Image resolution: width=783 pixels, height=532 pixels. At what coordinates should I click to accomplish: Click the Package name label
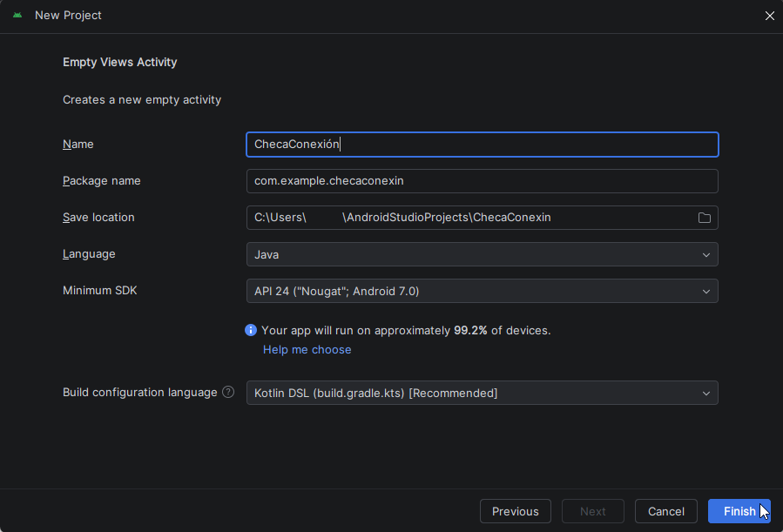(x=101, y=180)
